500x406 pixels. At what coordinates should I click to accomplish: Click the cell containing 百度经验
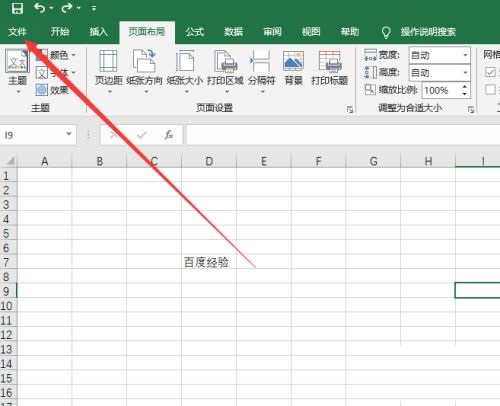tap(209, 262)
